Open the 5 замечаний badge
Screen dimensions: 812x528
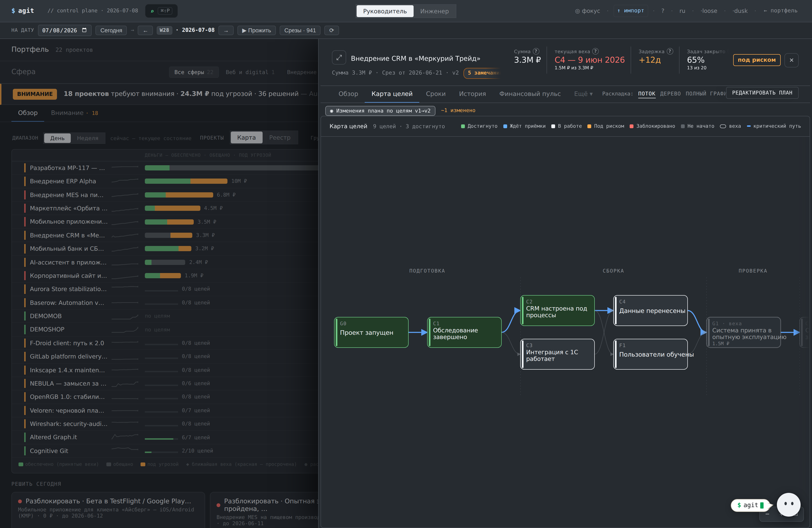point(482,73)
